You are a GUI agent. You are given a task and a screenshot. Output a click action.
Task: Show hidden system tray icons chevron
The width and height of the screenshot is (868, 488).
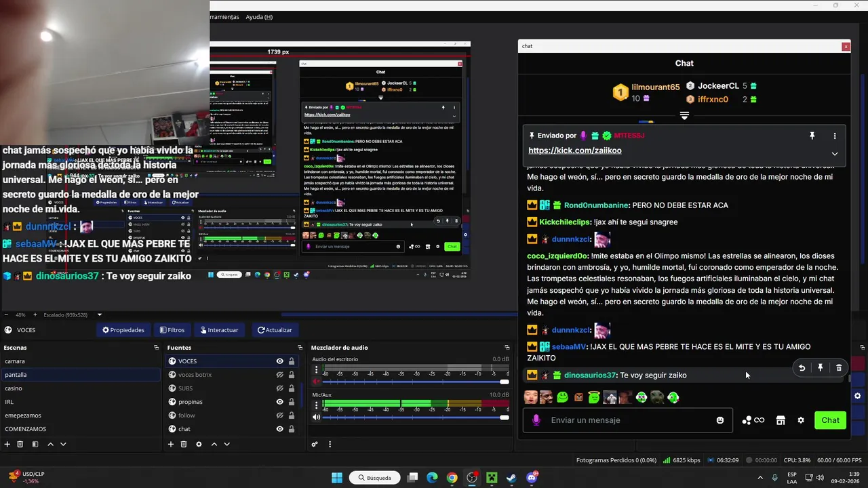point(759,478)
